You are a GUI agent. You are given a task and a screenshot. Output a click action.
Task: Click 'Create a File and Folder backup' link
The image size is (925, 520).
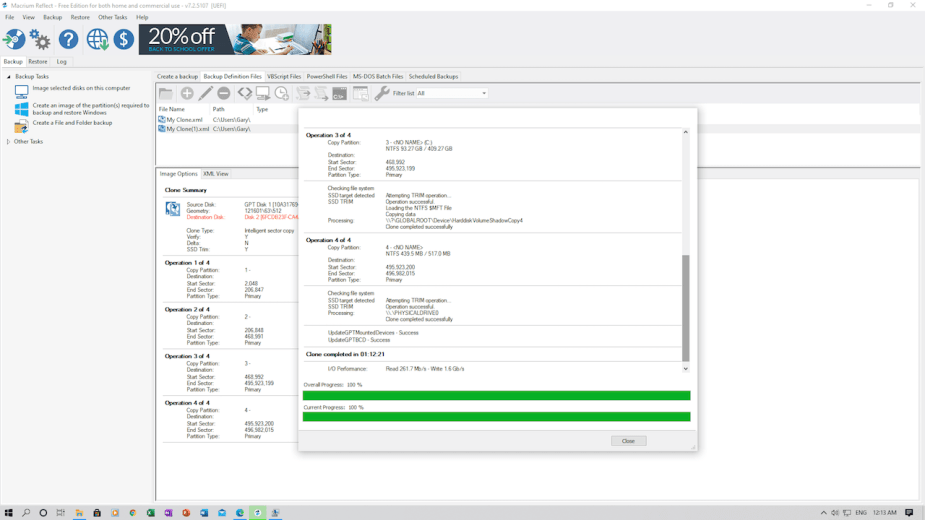pos(72,123)
